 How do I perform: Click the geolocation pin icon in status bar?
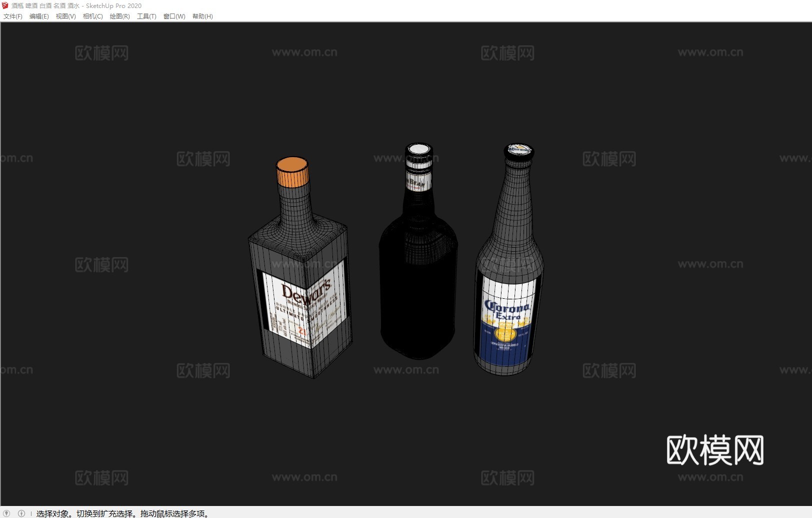click(6, 513)
